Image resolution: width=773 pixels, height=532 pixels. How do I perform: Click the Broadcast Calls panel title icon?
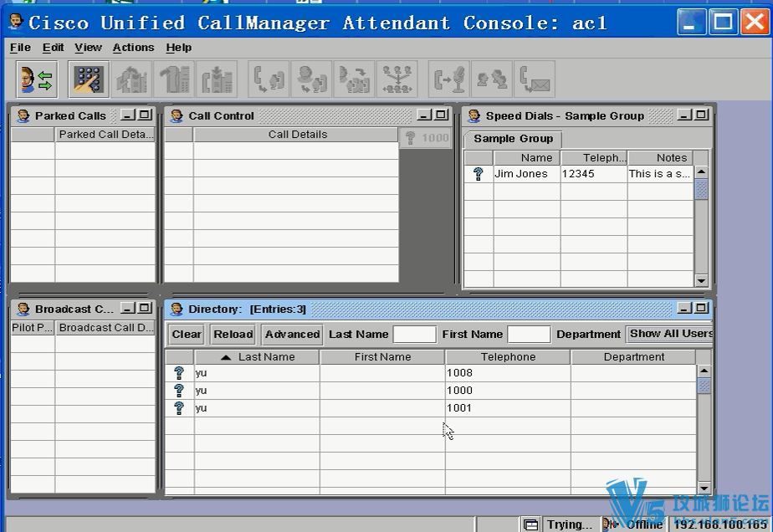click(23, 309)
